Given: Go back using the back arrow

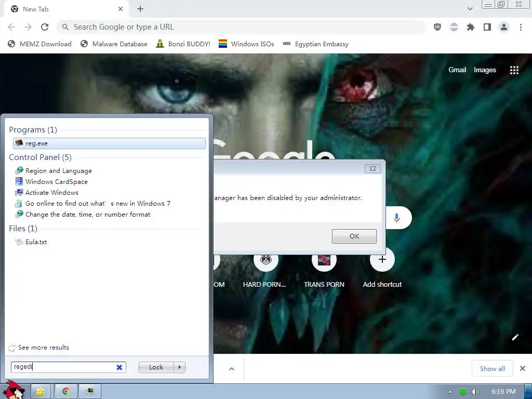Looking at the screenshot, I should tap(11, 27).
